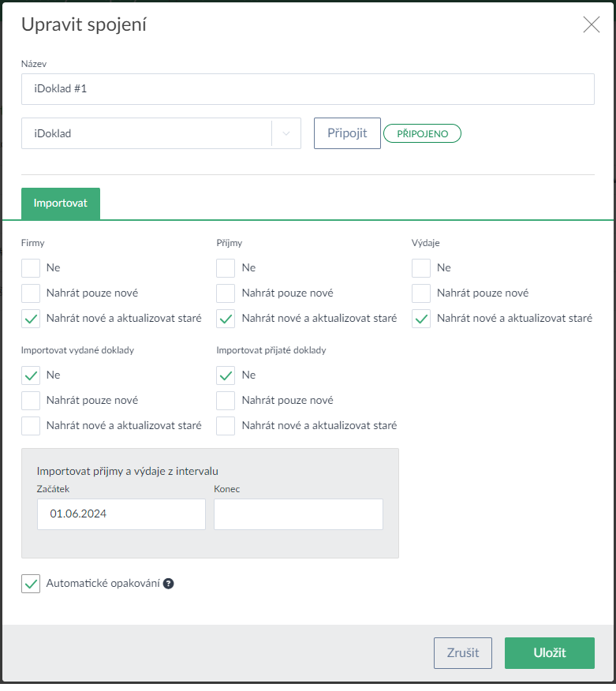The image size is (616, 691).
Task: Expand the iDoklad dropdown chevron
Action: [286, 134]
